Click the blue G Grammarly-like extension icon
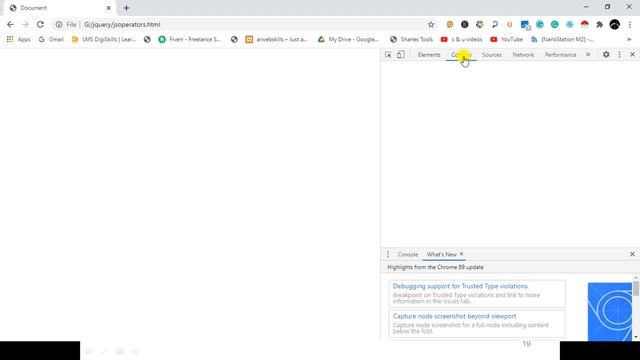Viewport: 640px width, 360px height. [540, 24]
